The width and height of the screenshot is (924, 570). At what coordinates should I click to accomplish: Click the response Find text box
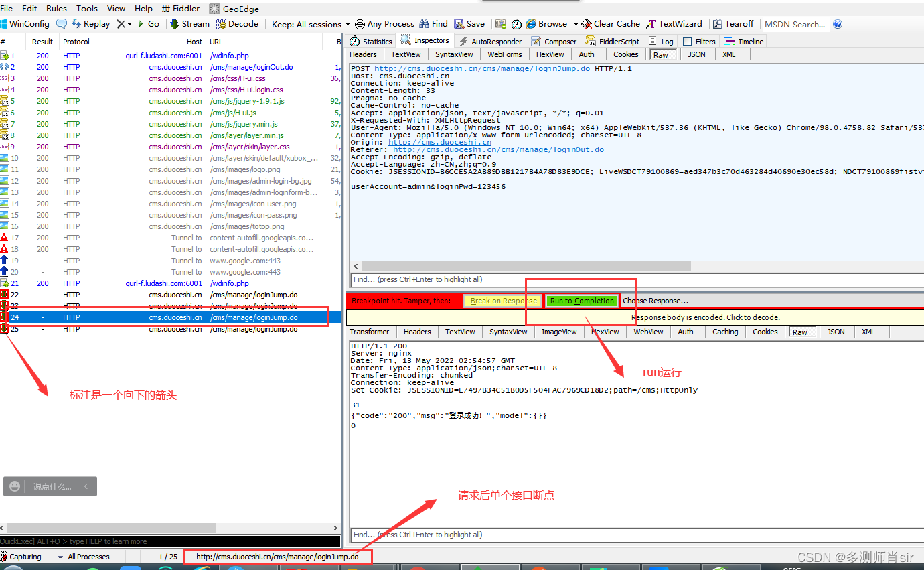(636, 535)
